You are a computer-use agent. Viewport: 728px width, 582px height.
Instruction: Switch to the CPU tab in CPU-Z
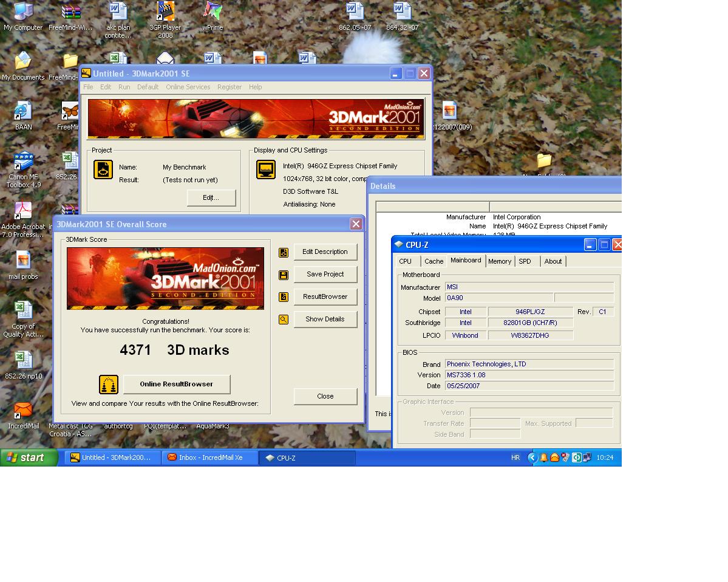coord(406,261)
